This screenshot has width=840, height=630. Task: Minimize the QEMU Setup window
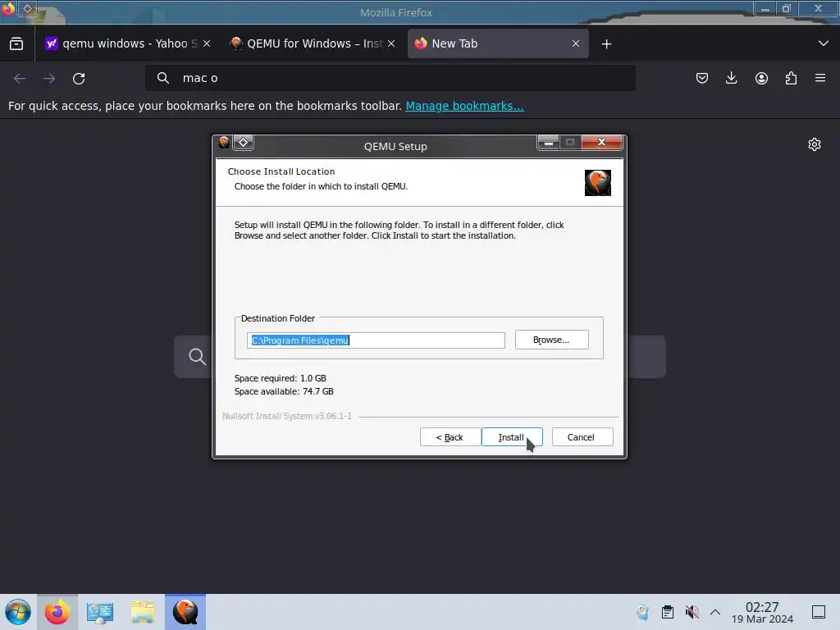(x=548, y=143)
